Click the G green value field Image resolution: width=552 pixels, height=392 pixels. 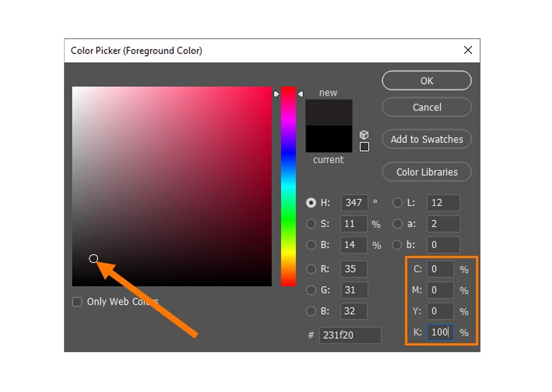tap(354, 290)
